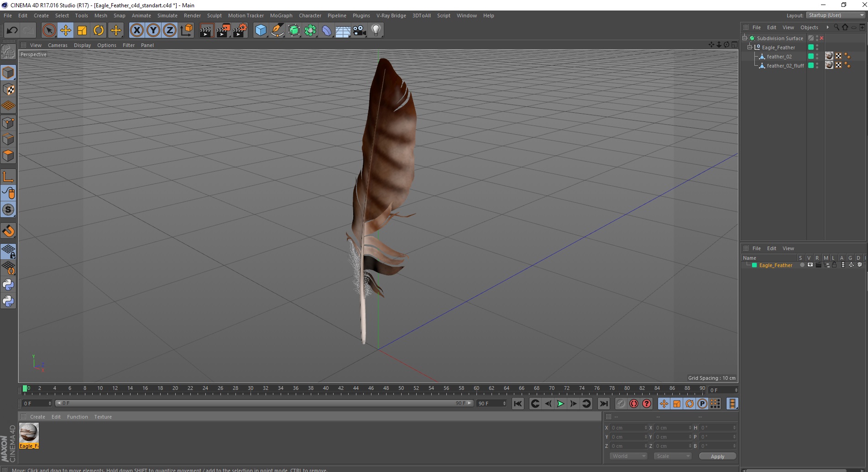The height and width of the screenshot is (472, 868).
Task: Switch to Points mode
Action: (8, 123)
